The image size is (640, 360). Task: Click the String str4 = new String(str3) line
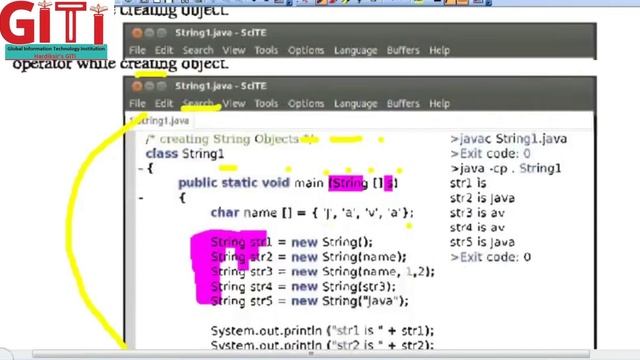tap(303, 287)
